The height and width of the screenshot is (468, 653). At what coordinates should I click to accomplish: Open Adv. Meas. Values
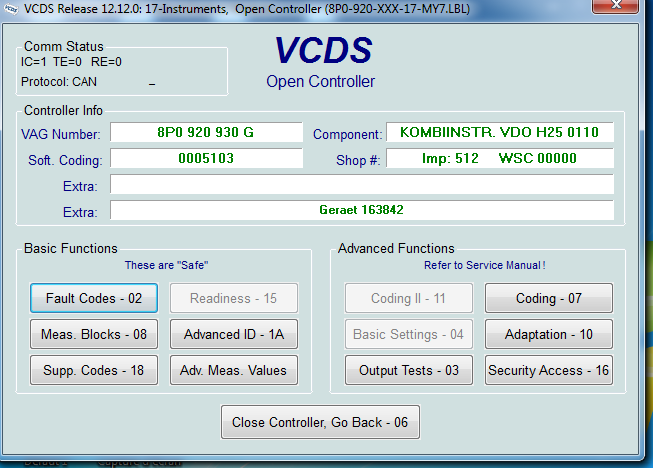coord(234,370)
